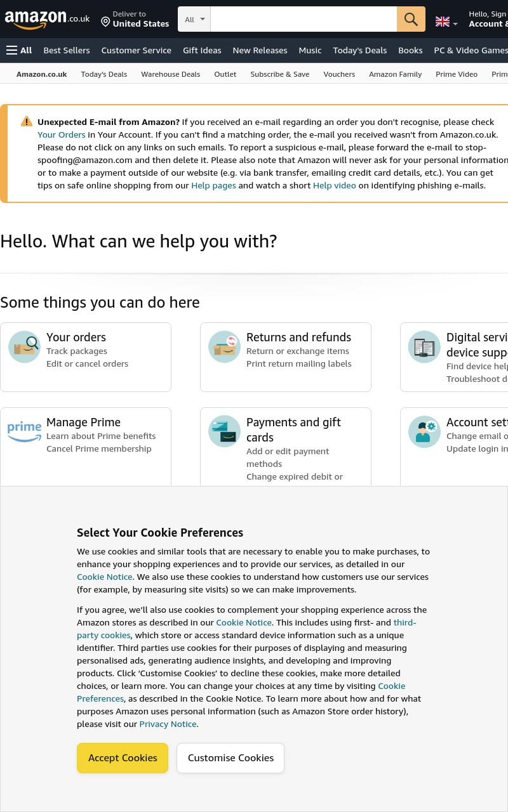Click the Account settings person icon
Screen dimensions: 508x812
(x=424, y=431)
